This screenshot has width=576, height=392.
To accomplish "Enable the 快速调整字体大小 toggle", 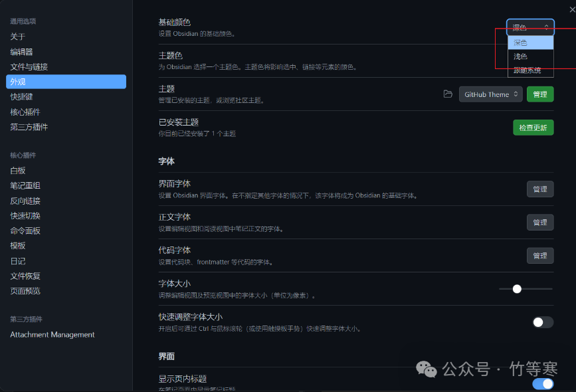I will [x=543, y=320].
